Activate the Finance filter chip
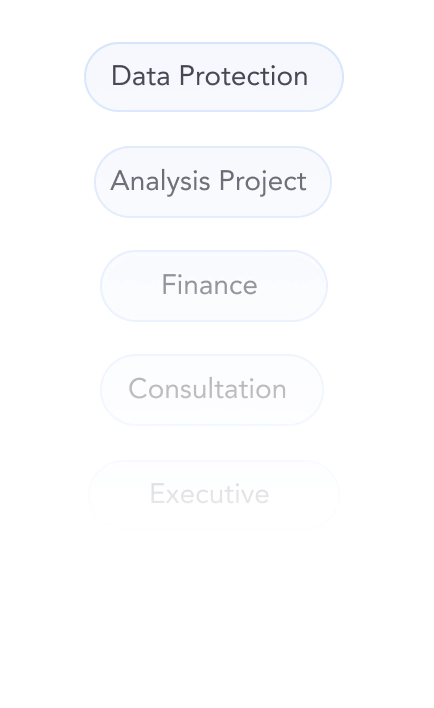The height and width of the screenshot is (708, 434). (x=214, y=286)
